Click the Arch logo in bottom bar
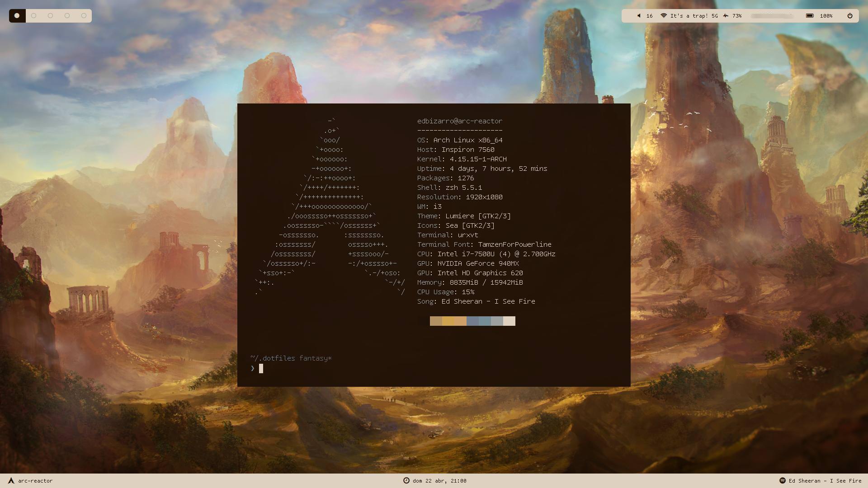 pos(11,481)
